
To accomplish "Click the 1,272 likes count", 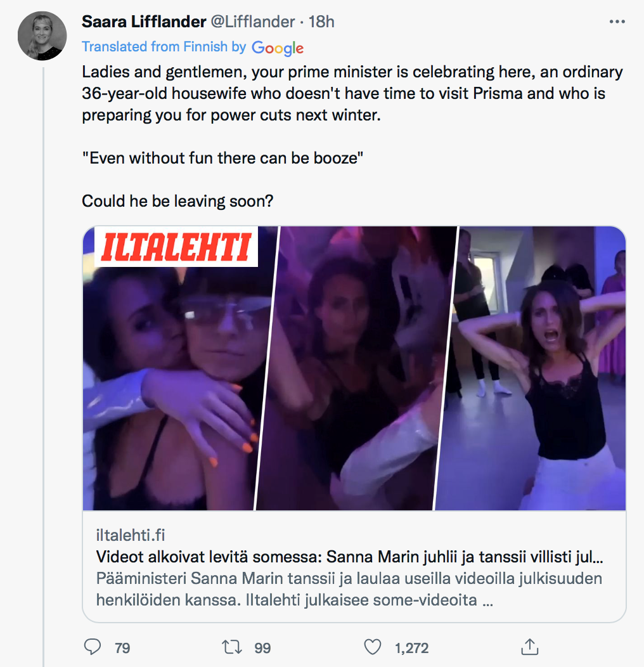I will [411, 647].
